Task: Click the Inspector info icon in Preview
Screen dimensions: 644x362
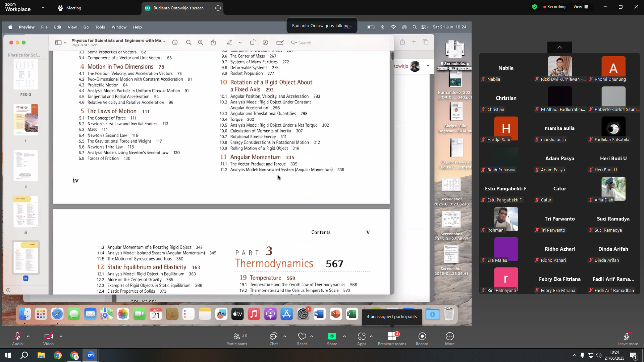Action: click(175, 43)
